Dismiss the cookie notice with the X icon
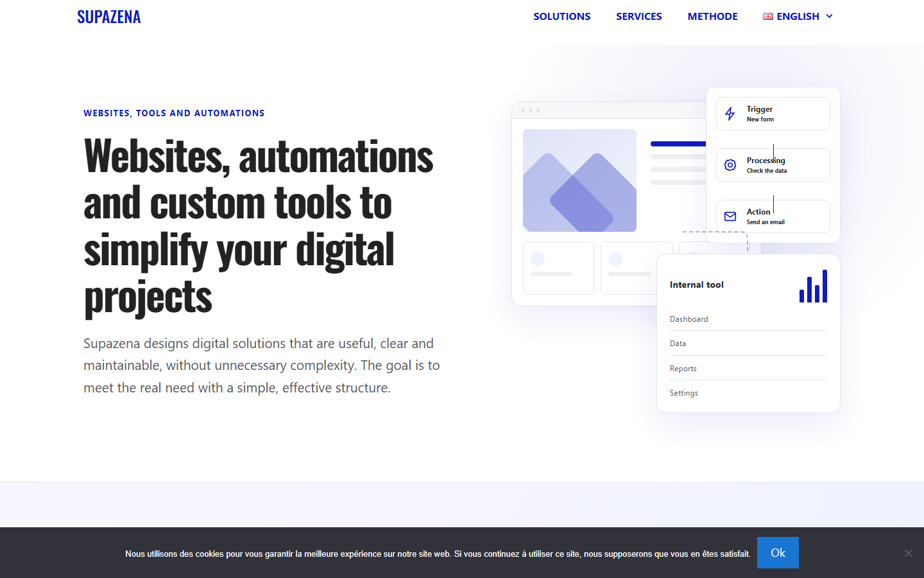 tap(908, 553)
